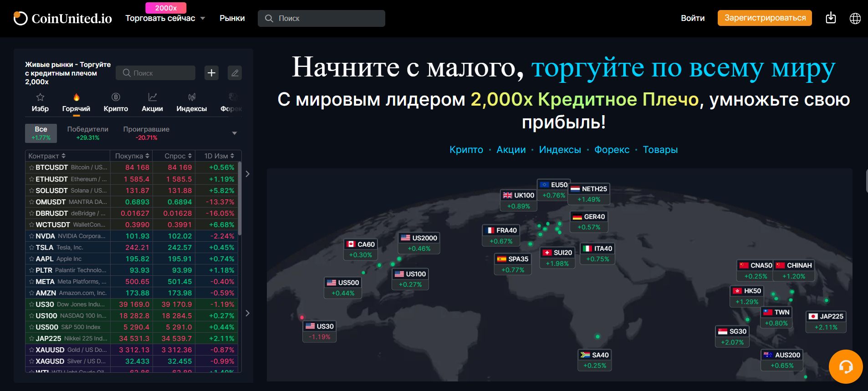Select the AUS200 map marker
The width and height of the screenshot is (868, 391).
click(782, 360)
